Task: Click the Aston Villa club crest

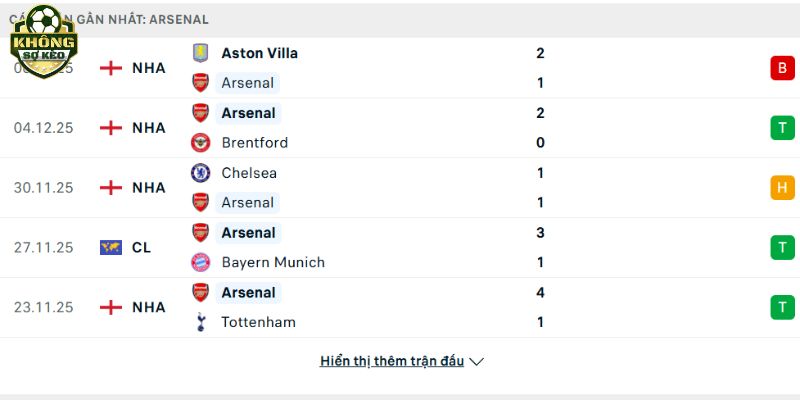Action: (x=201, y=53)
